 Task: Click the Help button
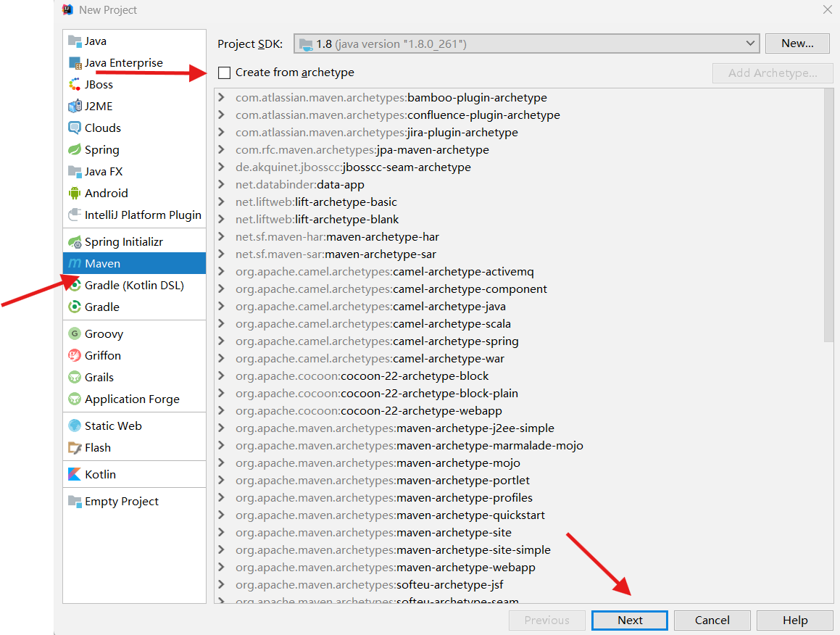795,621
